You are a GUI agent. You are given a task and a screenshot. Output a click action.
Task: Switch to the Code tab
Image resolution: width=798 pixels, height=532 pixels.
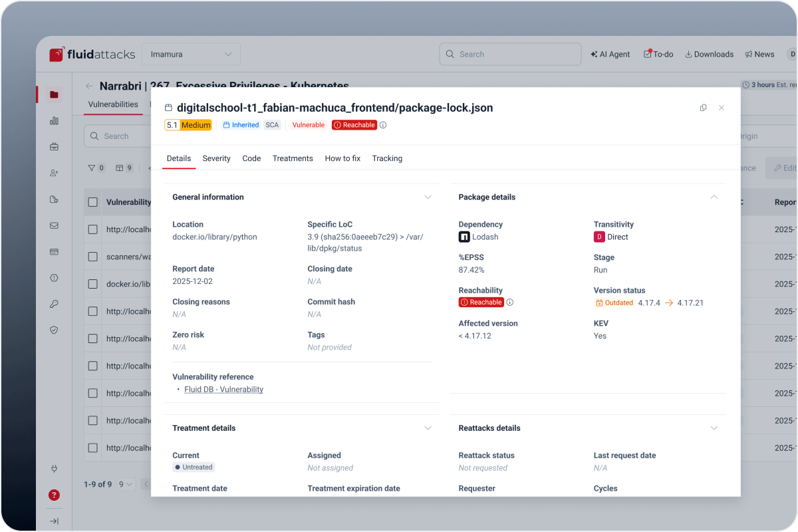251,158
